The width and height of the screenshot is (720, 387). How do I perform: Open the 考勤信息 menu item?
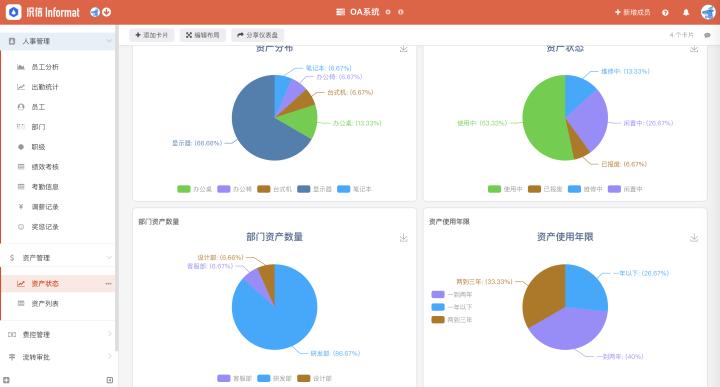click(58, 187)
